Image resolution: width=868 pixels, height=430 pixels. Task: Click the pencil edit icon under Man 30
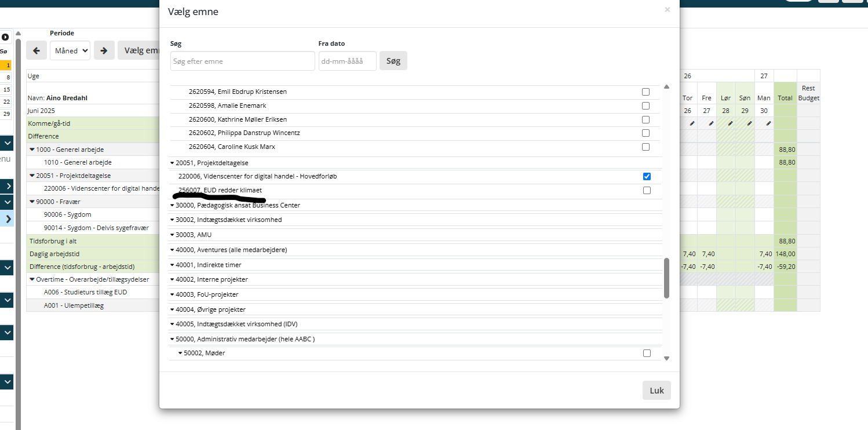point(768,123)
